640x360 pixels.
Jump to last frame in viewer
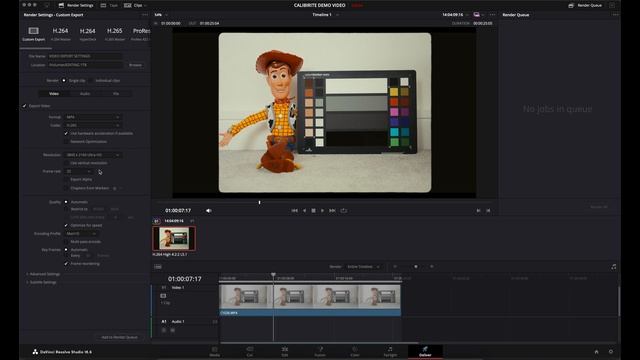click(332, 211)
